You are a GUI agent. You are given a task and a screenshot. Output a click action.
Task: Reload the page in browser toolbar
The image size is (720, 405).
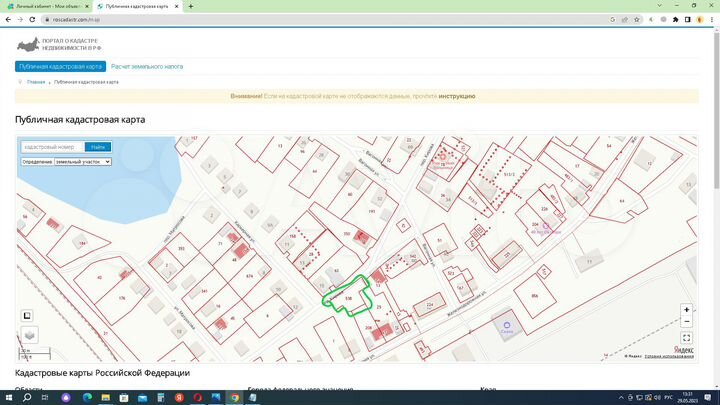click(34, 19)
